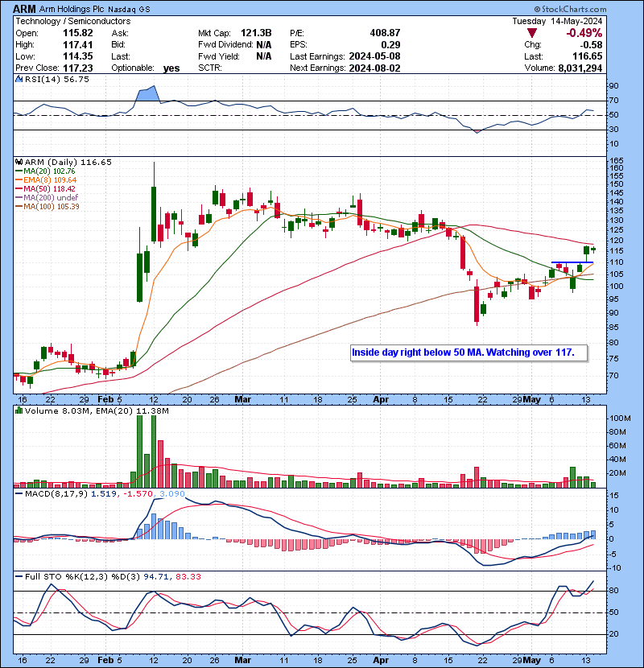Open the StockCharts.com copyright label
The height and width of the screenshot is (668, 644).
point(570,10)
